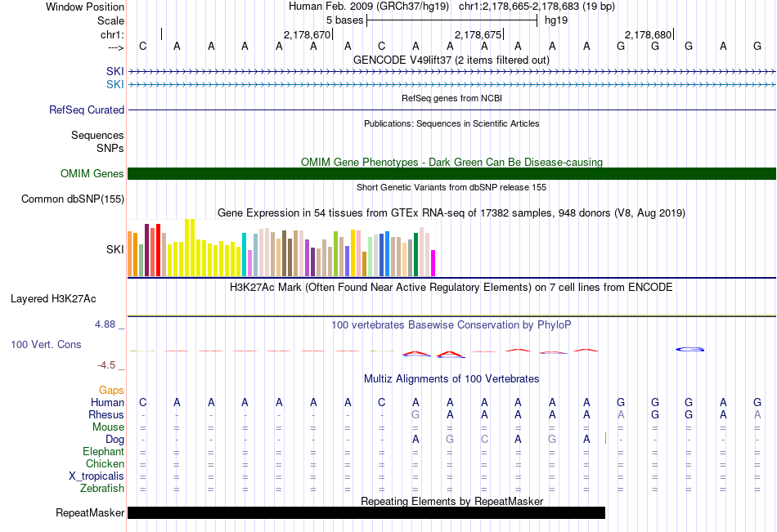Click the '--->' strand direction arrow

tap(116, 47)
